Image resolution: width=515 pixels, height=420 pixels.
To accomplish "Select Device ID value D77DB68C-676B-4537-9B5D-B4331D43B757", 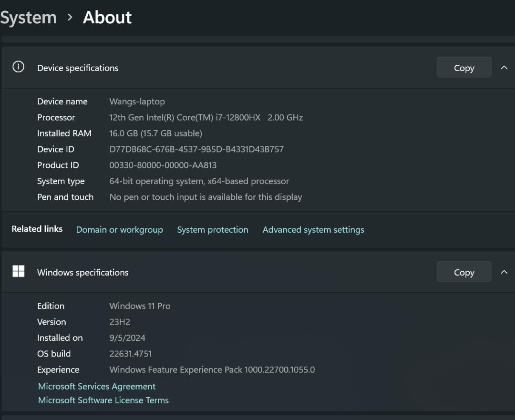I will point(196,149).
